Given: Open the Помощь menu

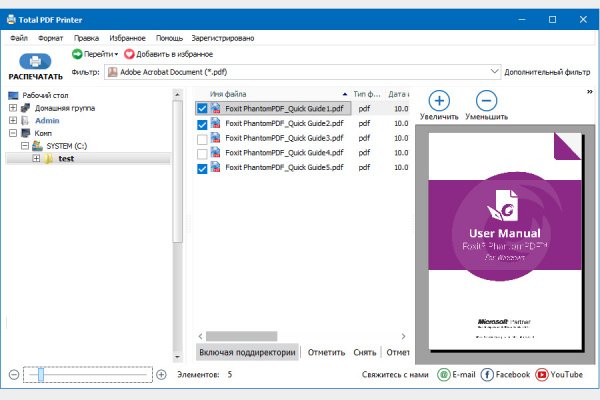Looking at the screenshot, I should coord(169,38).
